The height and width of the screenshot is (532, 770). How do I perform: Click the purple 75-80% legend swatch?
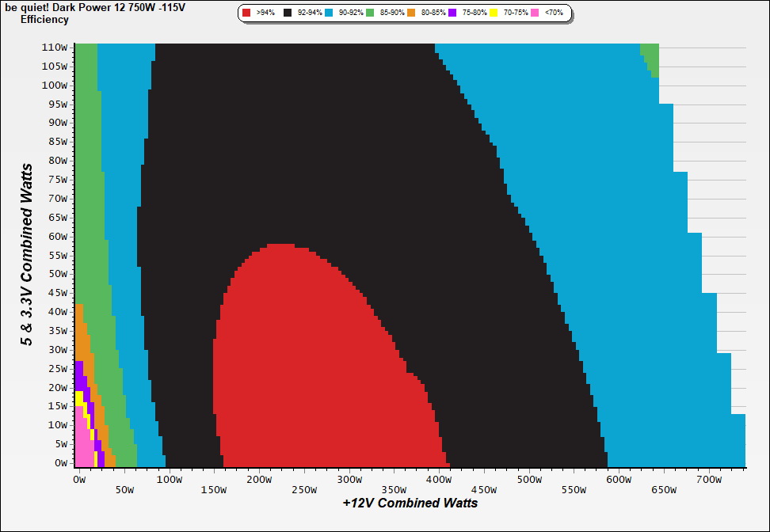coord(453,13)
